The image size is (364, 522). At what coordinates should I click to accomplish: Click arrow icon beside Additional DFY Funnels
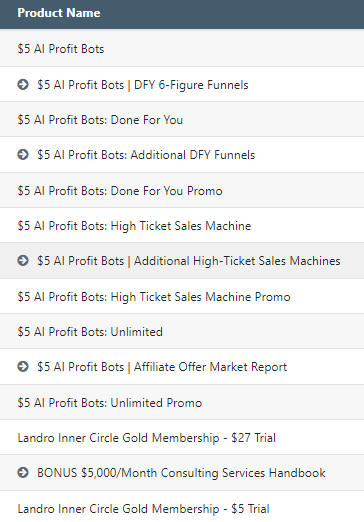23,155
